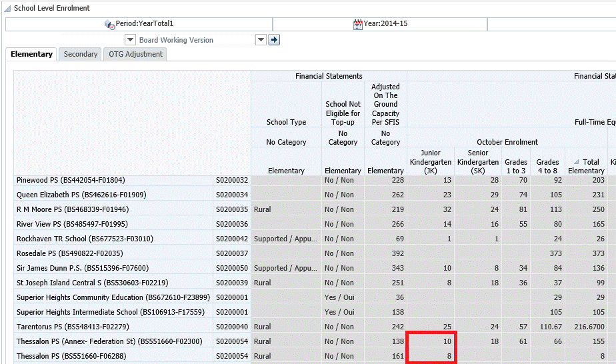
Task: Select Thessalon PS Annex Junior Kindergarten cell
Action: point(430,341)
